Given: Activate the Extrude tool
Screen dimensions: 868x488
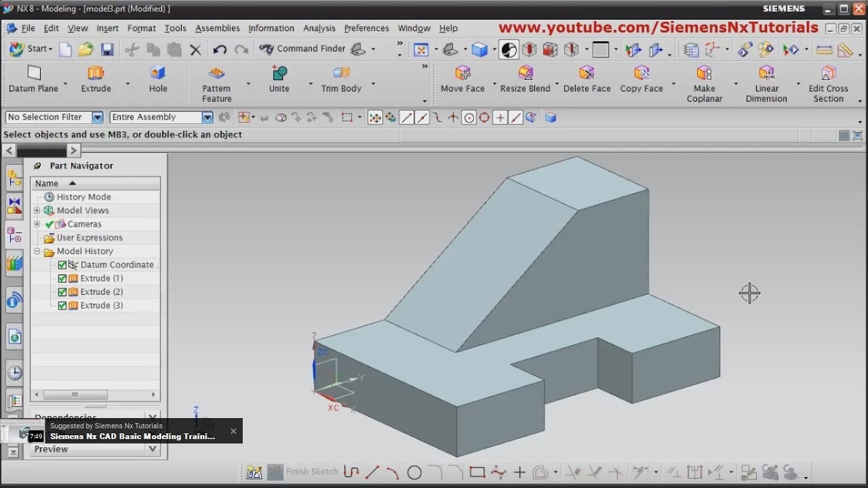Looking at the screenshot, I should point(96,79).
